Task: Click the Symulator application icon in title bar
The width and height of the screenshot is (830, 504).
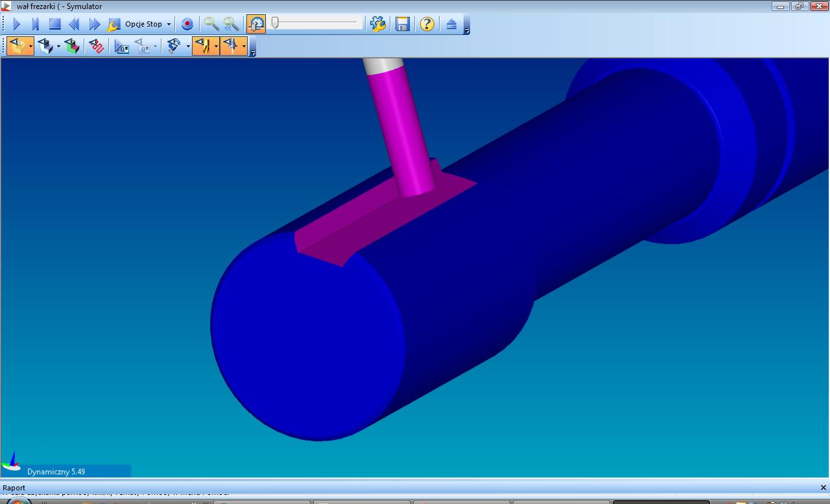Action: (6, 6)
